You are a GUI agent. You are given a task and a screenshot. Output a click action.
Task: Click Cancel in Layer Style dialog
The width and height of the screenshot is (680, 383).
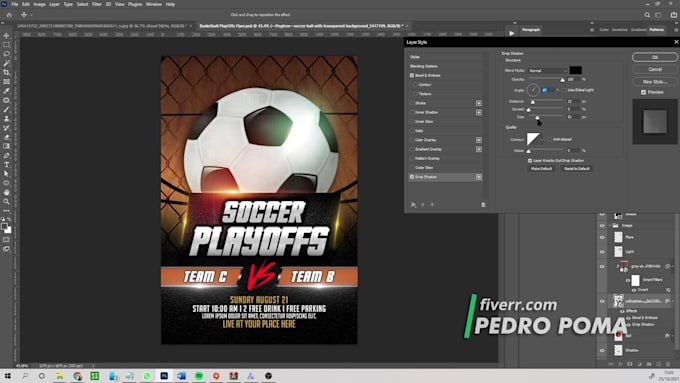coord(655,69)
